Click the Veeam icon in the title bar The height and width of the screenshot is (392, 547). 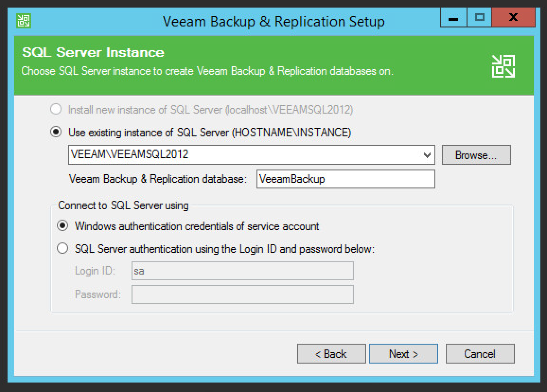(23, 21)
